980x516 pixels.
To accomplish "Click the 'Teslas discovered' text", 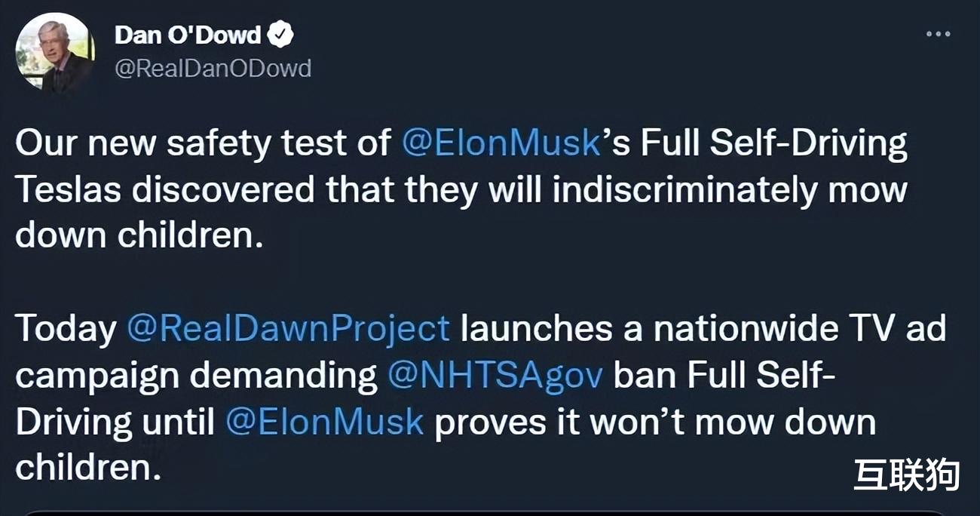I will tap(165, 190).
